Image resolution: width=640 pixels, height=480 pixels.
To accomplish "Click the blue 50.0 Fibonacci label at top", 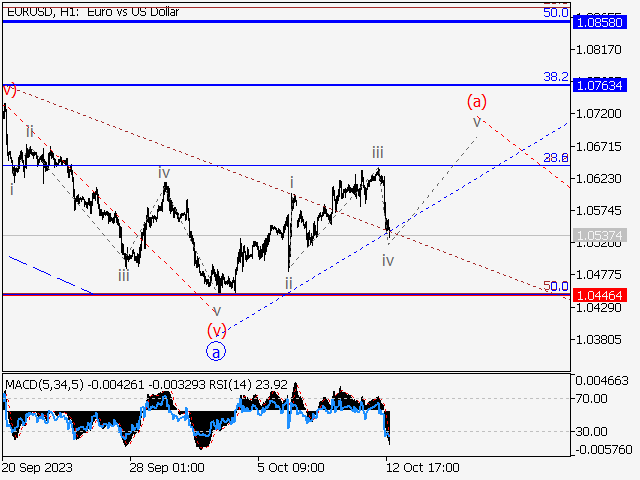I will [556, 13].
